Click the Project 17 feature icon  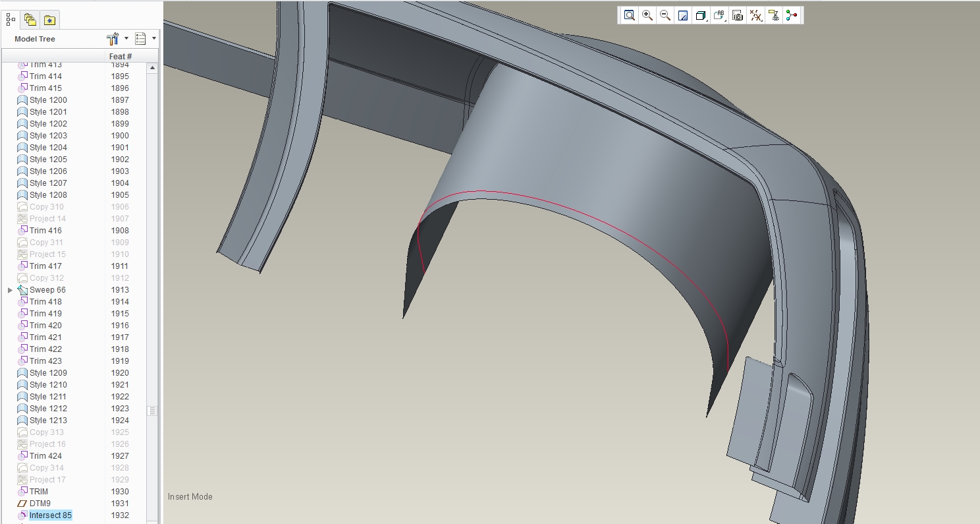(22, 480)
